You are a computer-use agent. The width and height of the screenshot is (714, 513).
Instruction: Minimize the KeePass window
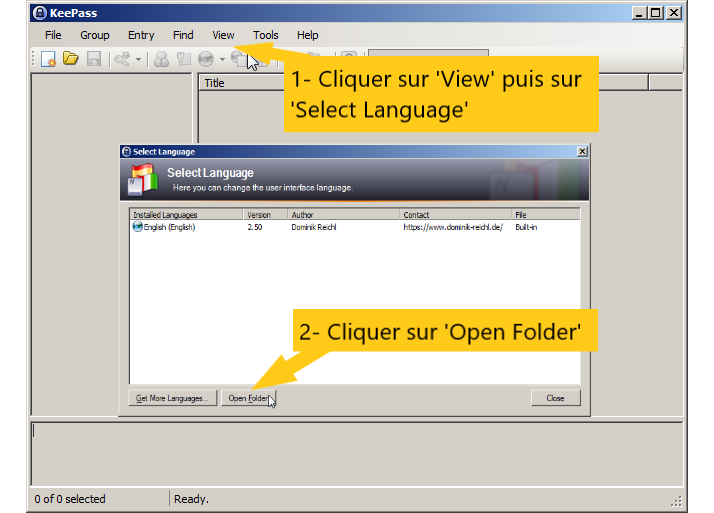[639, 13]
